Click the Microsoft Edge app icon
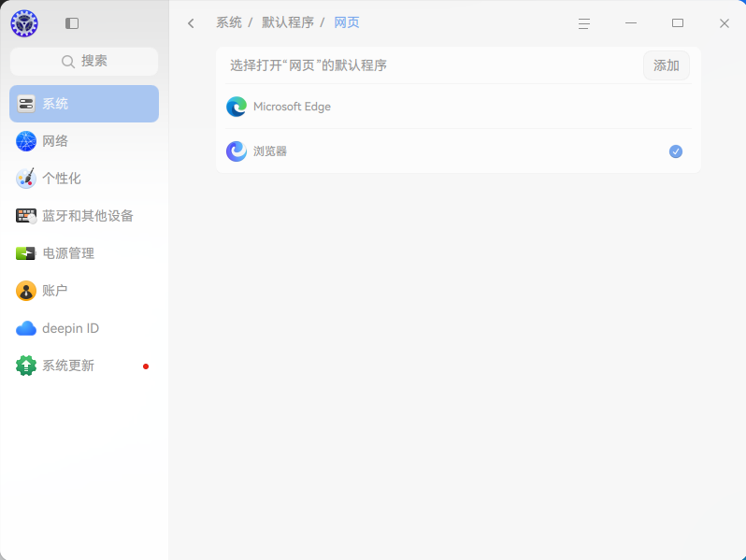 (x=237, y=107)
